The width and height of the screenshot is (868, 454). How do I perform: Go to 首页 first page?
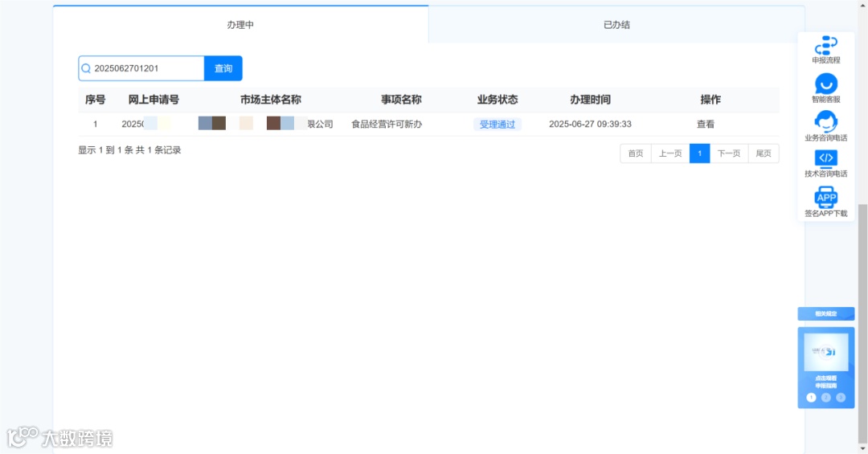click(636, 153)
